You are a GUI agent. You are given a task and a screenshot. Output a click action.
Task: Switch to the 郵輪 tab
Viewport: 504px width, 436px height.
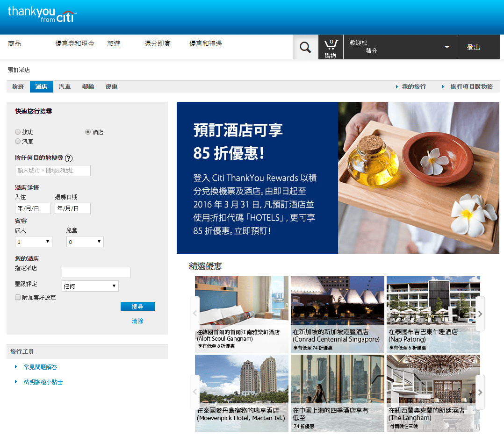(x=88, y=86)
